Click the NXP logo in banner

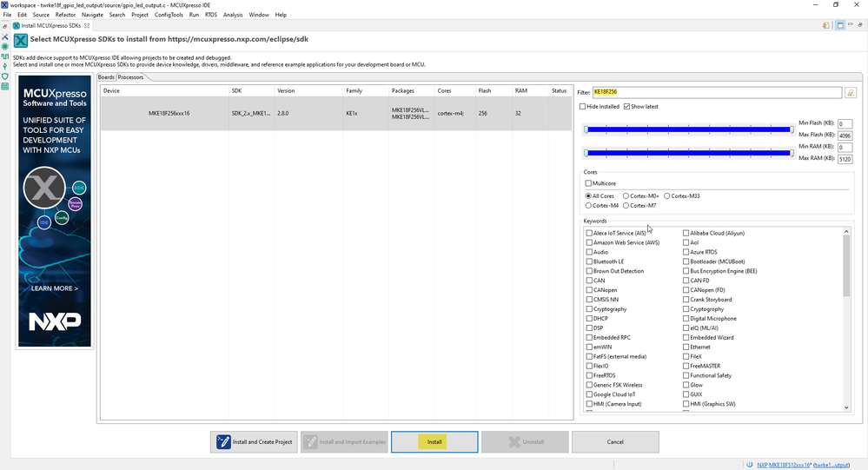[55, 321]
